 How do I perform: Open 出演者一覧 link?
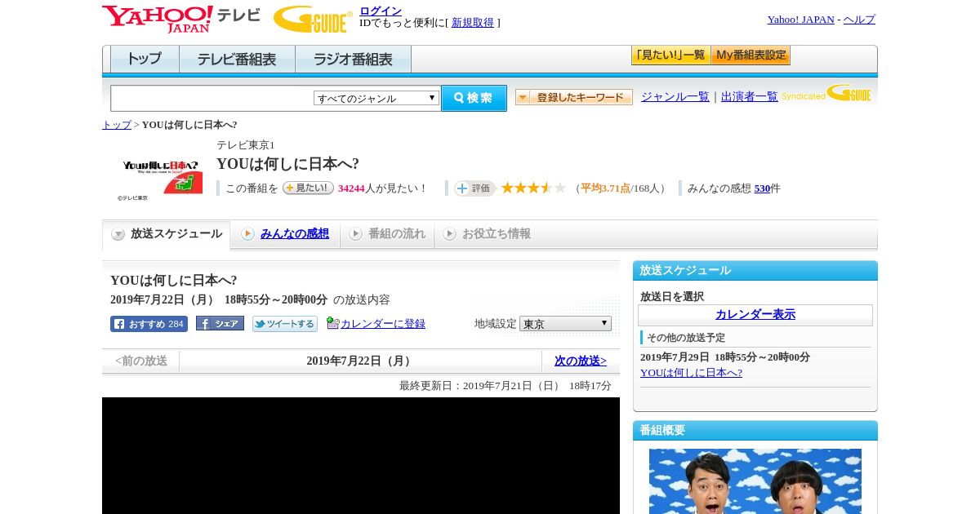pyautogui.click(x=750, y=97)
